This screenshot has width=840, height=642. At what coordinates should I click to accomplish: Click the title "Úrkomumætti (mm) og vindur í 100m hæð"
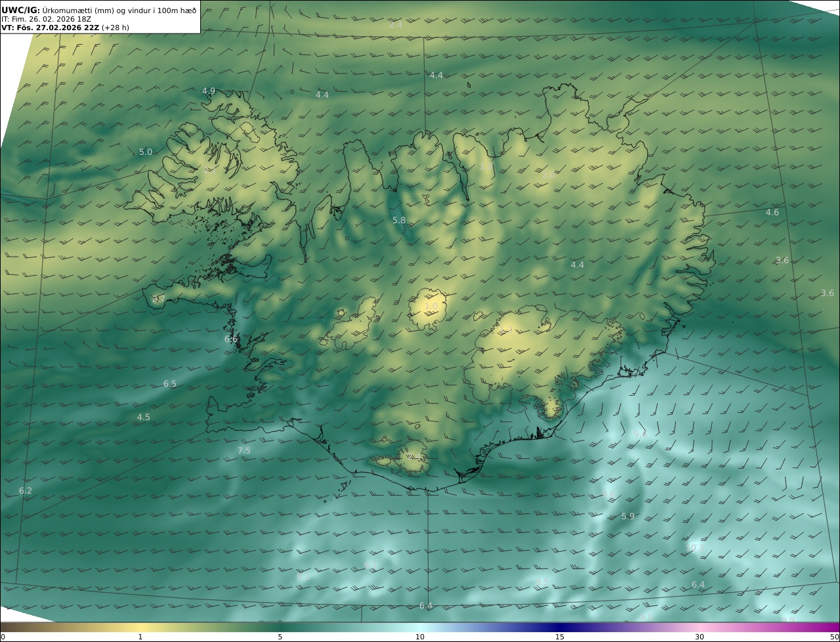119,11
